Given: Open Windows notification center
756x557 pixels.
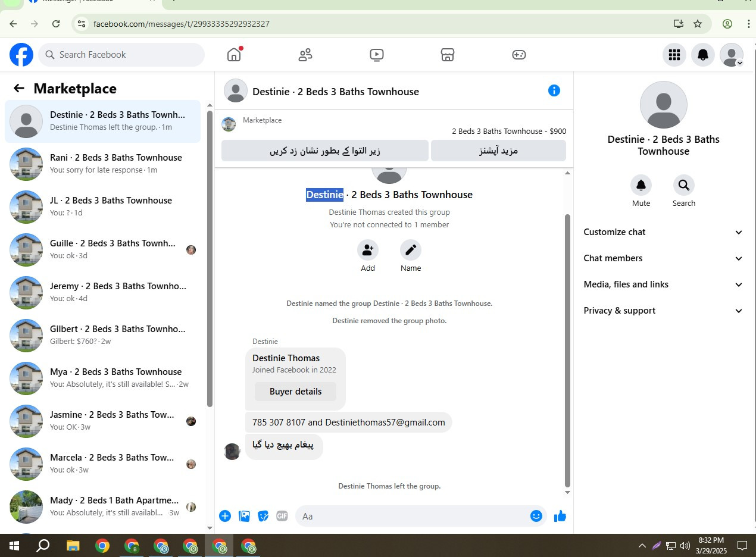Looking at the screenshot, I should point(742,545).
